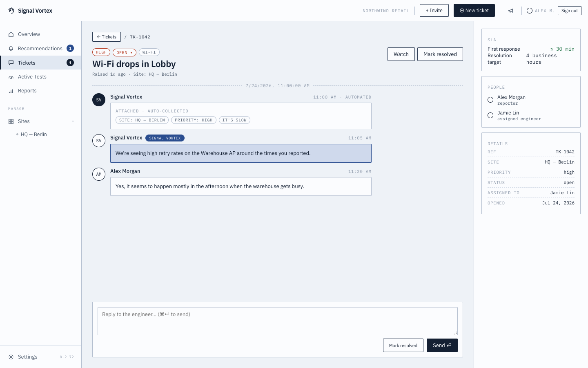Image resolution: width=588 pixels, height=368 pixels.
Task: Click the outlined SV avatar at 11:05 AM
Action: [99, 141]
